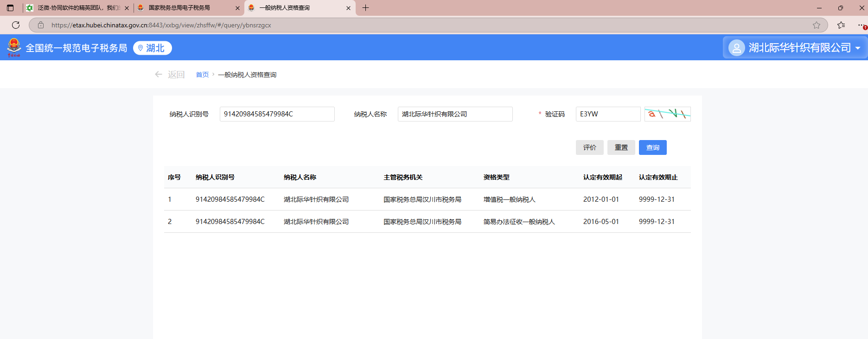868x339 pixels.
Task: Click the blue 查询 button
Action: pos(652,147)
